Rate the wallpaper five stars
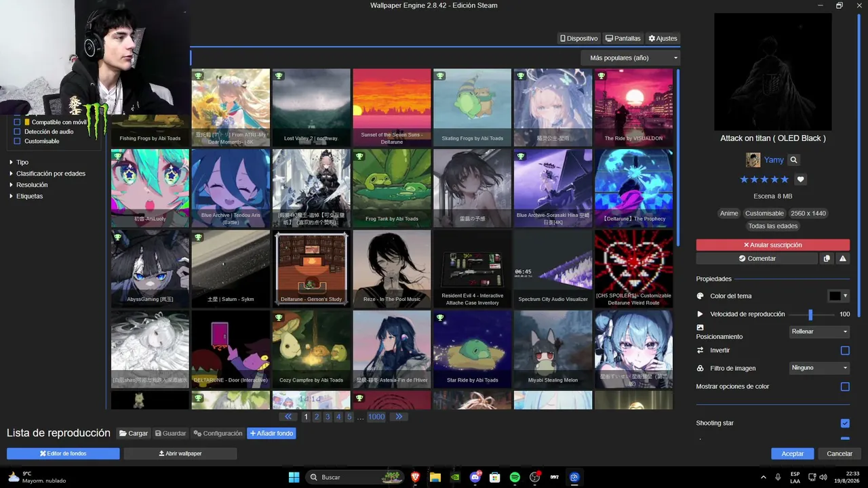Viewport: 868px width, 488px height. click(x=785, y=180)
